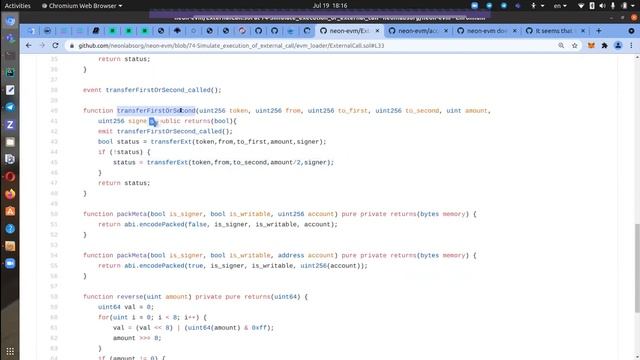Click the highlighted 'transferFirstOrSecond' function name

[x=156, y=111]
